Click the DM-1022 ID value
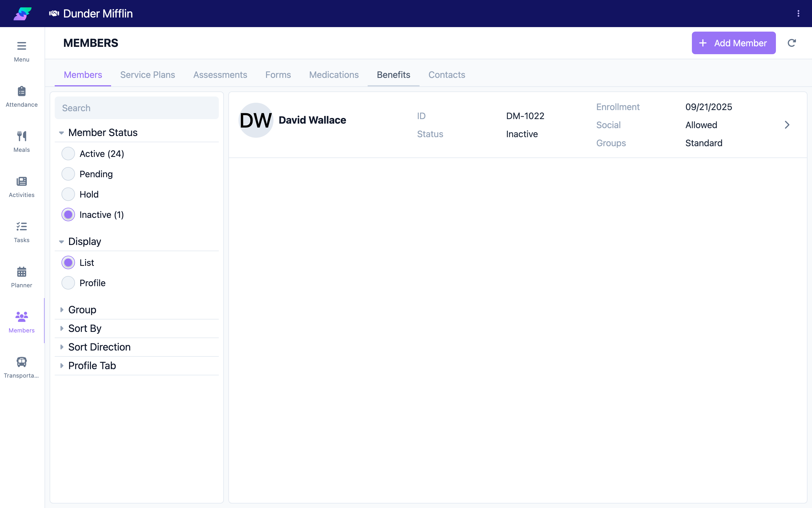This screenshot has height=508, width=812. (525, 116)
